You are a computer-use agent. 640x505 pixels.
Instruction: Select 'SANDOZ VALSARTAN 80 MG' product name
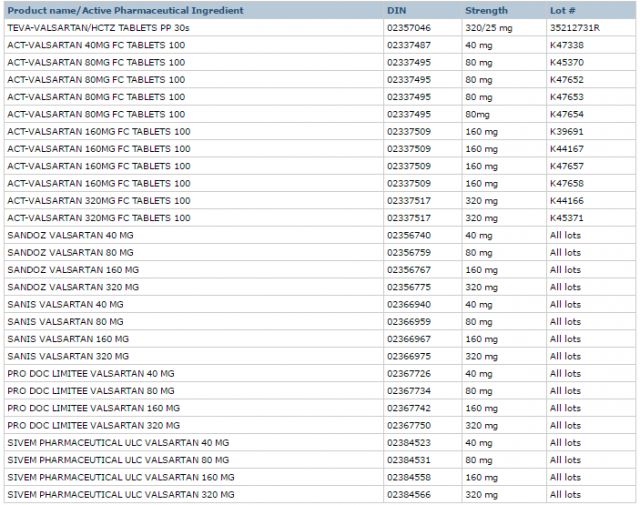[70, 252]
